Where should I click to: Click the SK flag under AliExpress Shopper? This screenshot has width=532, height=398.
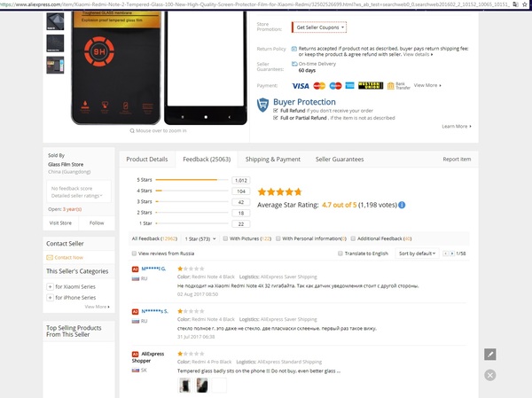point(136,371)
